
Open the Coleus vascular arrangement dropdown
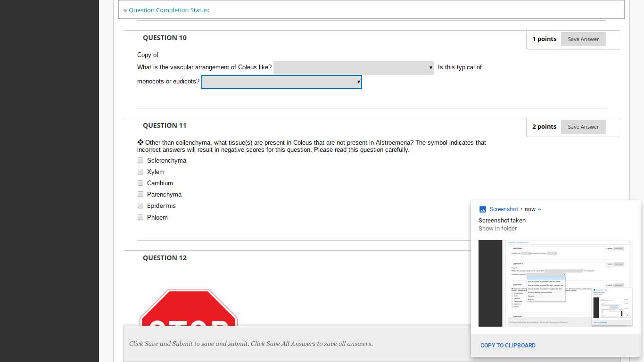(354, 68)
